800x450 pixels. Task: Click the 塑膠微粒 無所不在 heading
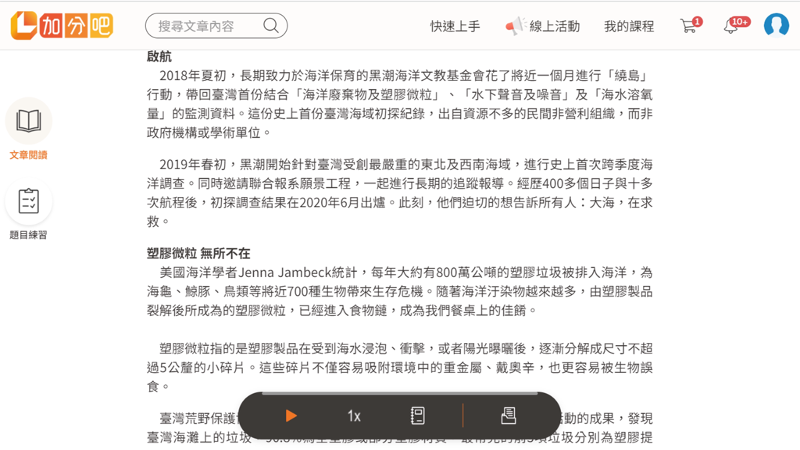(x=199, y=253)
